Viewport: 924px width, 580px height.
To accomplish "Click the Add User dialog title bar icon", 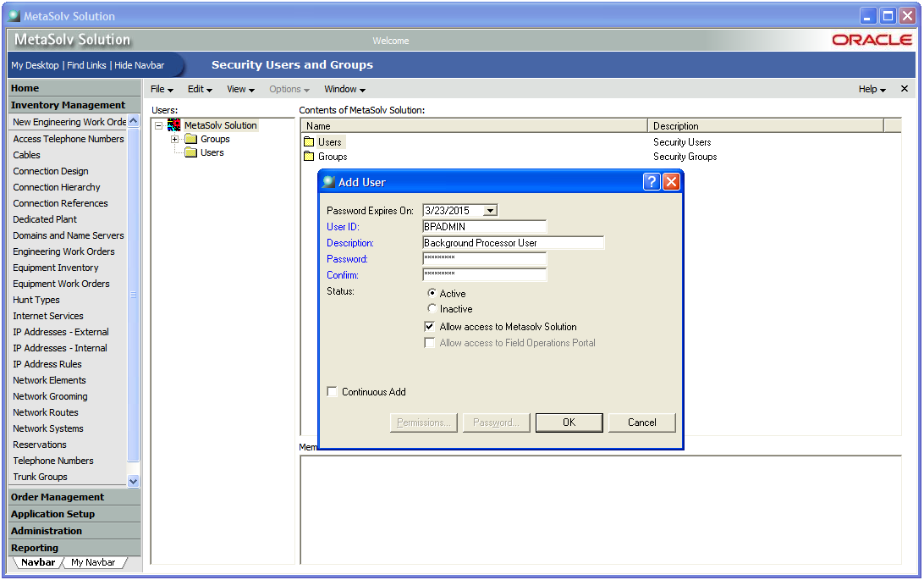I will pyautogui.click(x=328, y=181).
